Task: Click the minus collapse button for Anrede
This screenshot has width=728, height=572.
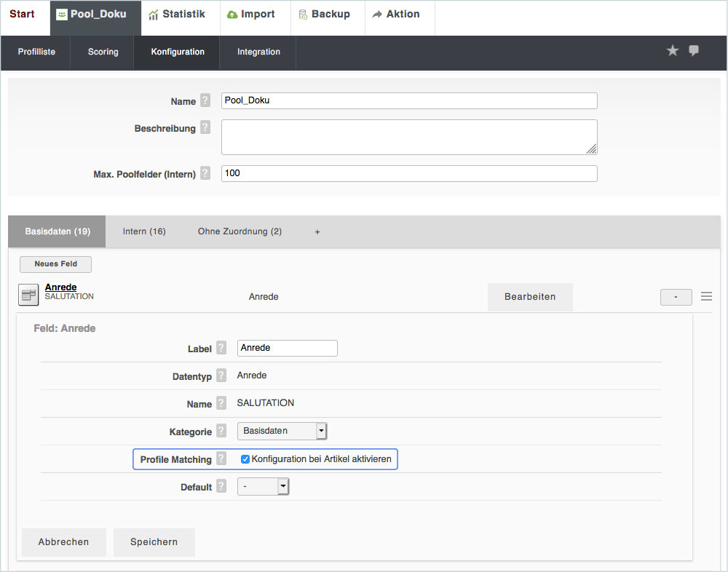Action: pyautogui.click(x=676, y=297)
